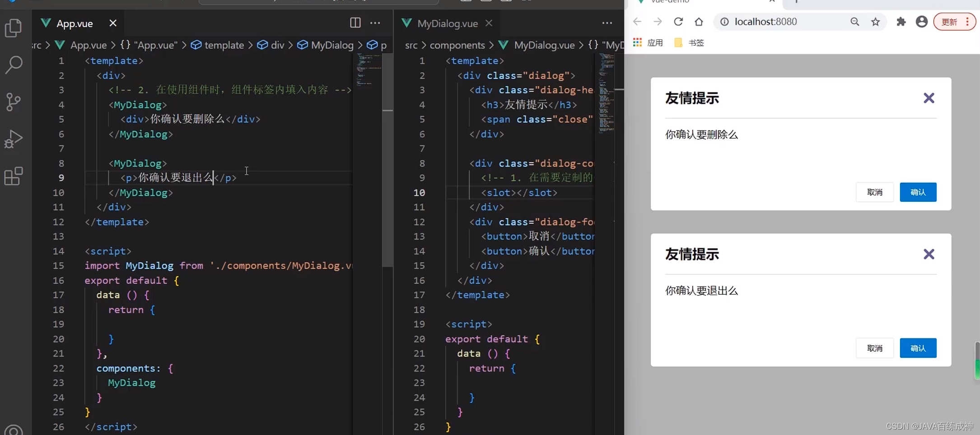980x435 pixels.
Task: Click the <slot></slot> line in MyDialog.vue
Action: tap(519, 193)
